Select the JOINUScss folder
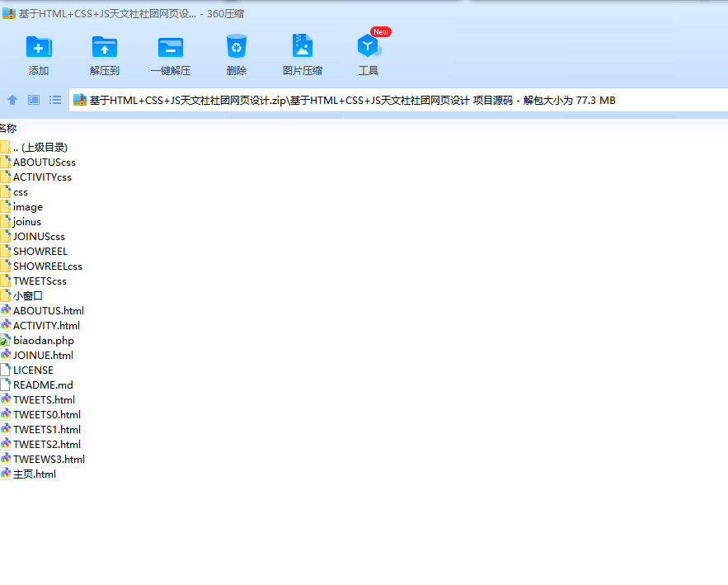The height and width of the screenshot is (585, 728). coord(33,237)
